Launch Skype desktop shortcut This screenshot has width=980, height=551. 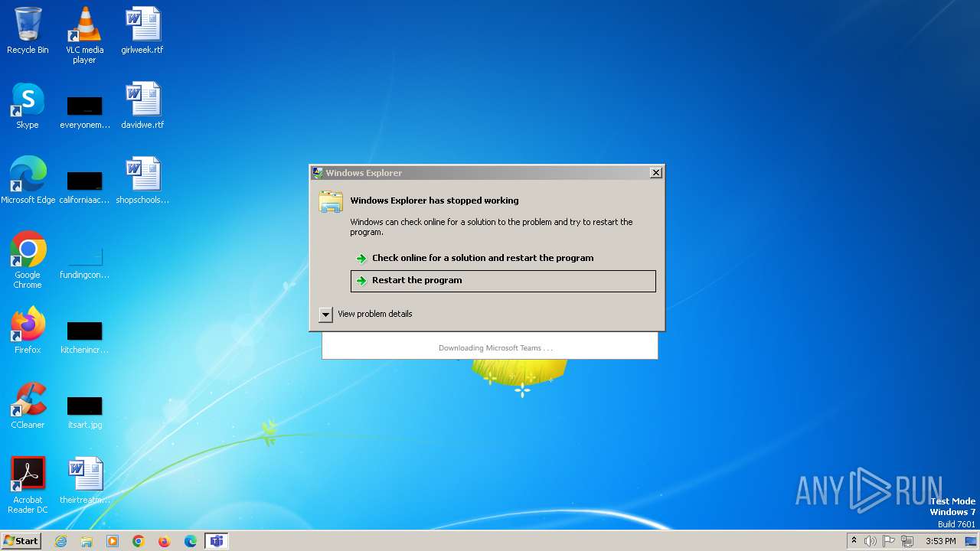(x=28, y=106)
